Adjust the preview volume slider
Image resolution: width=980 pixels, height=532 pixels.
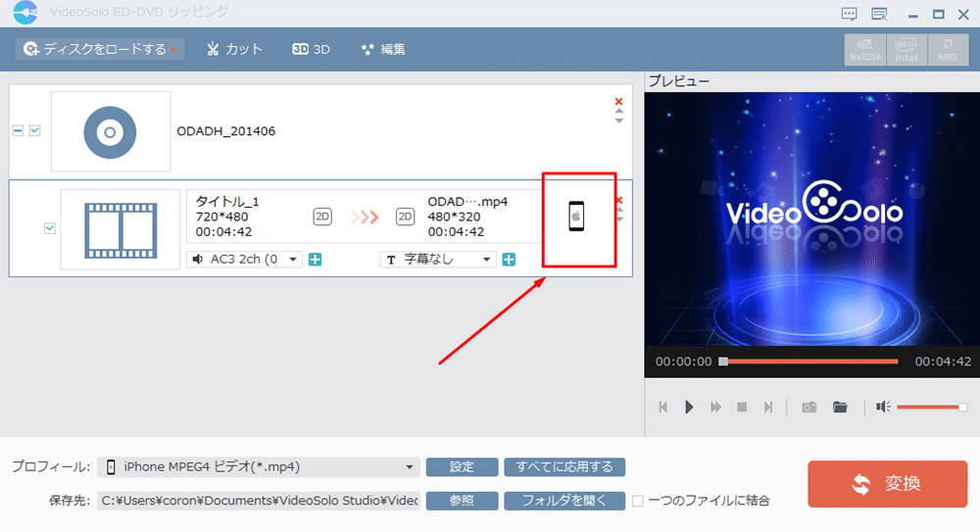932,407
